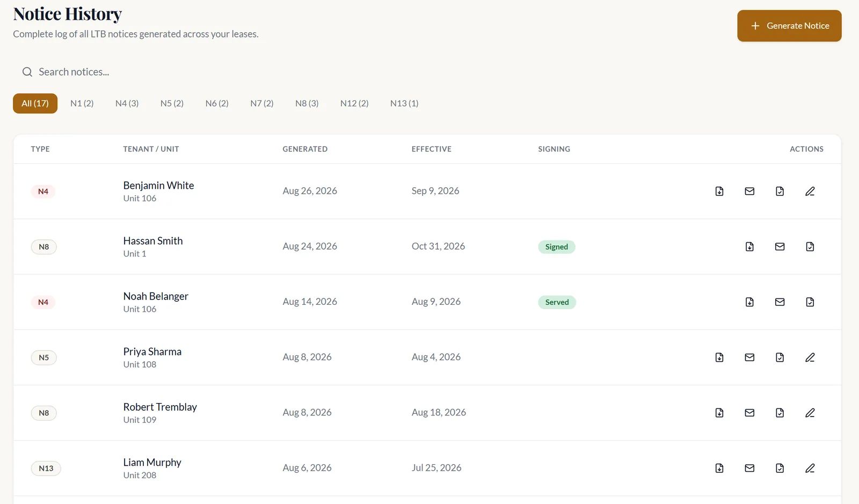This screenshot has height=504, width=859.
Task: Email the Benjamin White notice
Action: (749, 191)
